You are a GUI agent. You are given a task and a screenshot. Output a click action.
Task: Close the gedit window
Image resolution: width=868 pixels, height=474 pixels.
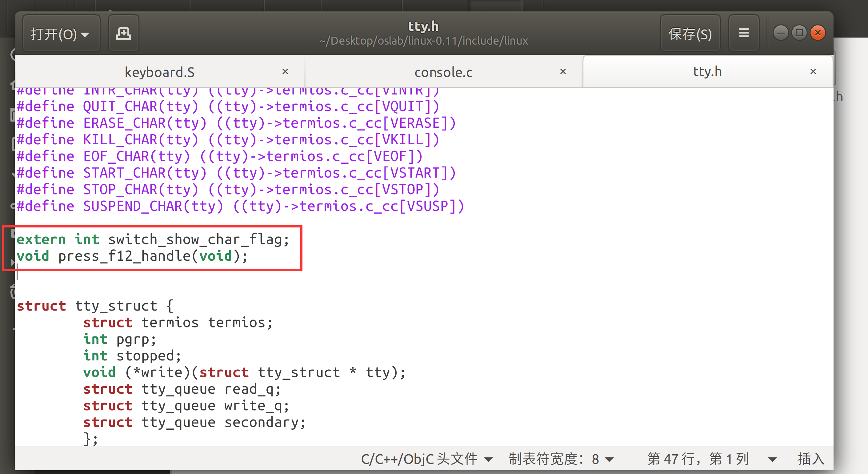coord(818,33)
